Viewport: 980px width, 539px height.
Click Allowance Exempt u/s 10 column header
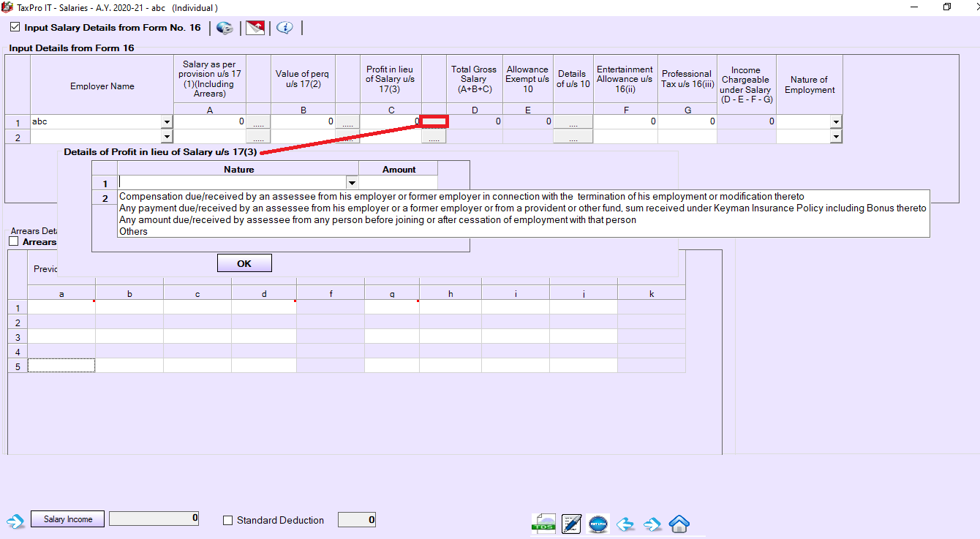pyautogui.click(x=527, y=79)
